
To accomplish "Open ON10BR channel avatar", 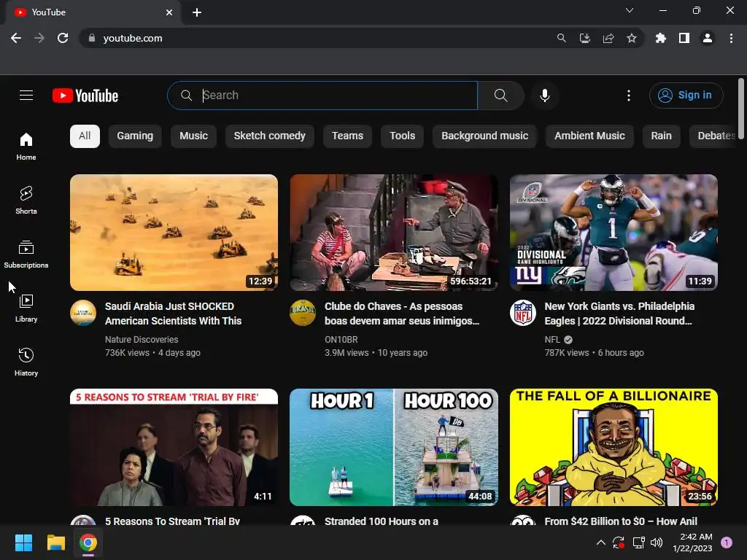I will [x=303, y=312].
